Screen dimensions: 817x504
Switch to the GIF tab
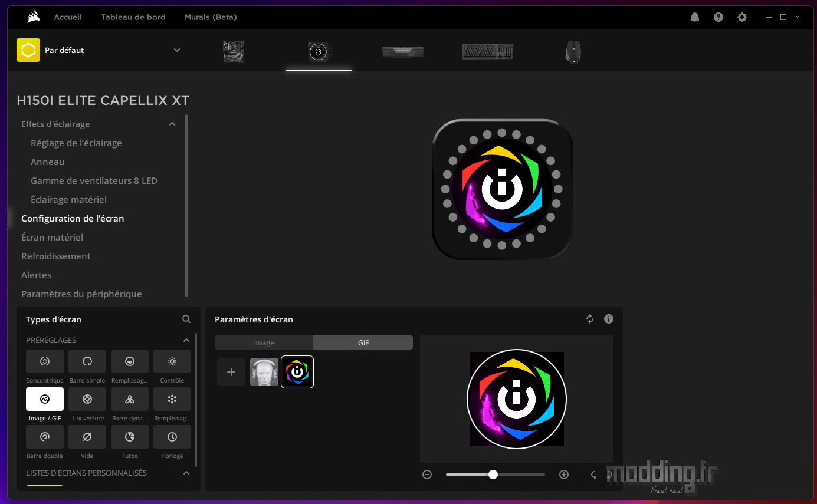click(363, 342)
